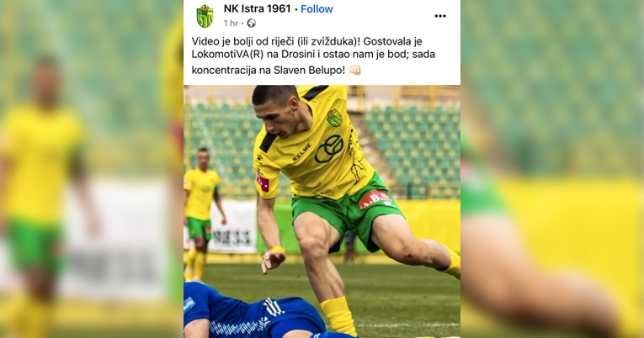Click the blurred background left of the post
Viewport: 644px width, 338px height.
click(92, 169)
